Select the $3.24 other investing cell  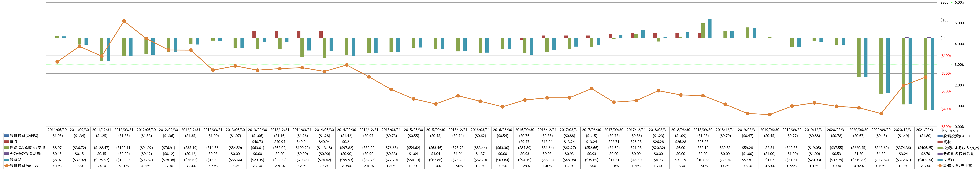(x=903, y=154)
